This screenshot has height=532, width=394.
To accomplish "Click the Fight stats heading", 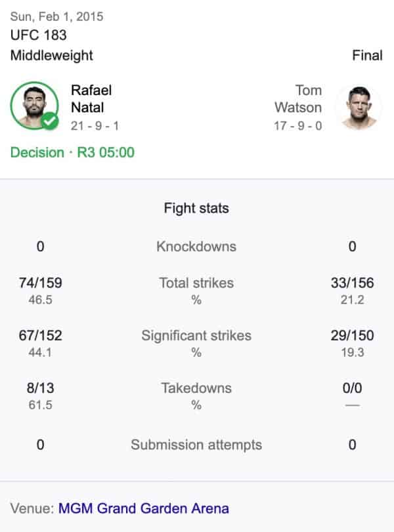I will pos(196,208).
